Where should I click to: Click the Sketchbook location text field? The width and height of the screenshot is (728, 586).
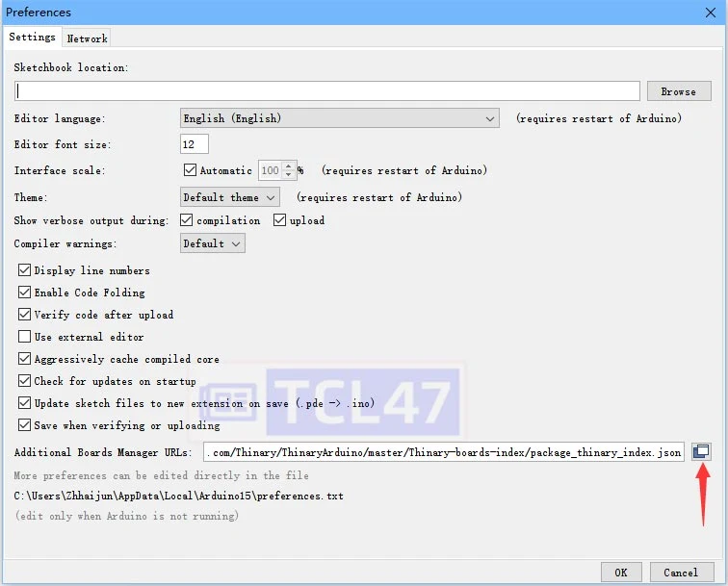pyautogui.click(x=327, y=91)
